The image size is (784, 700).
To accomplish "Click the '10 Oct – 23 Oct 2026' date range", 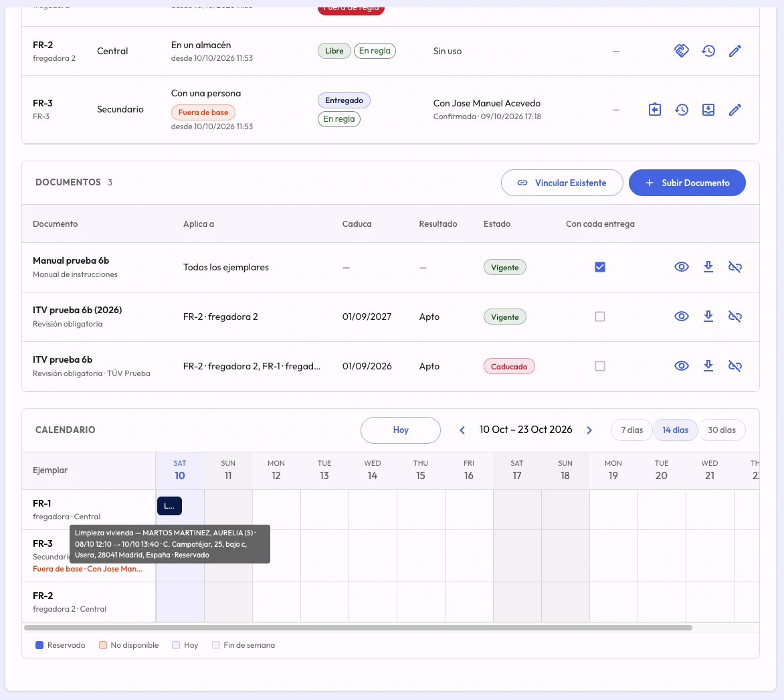I will (x=526, y=430).
